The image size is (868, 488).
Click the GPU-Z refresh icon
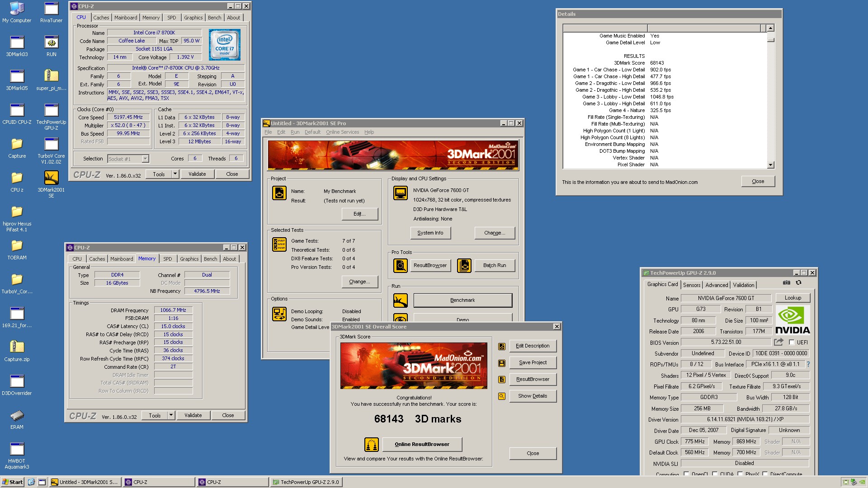[799, 283]
